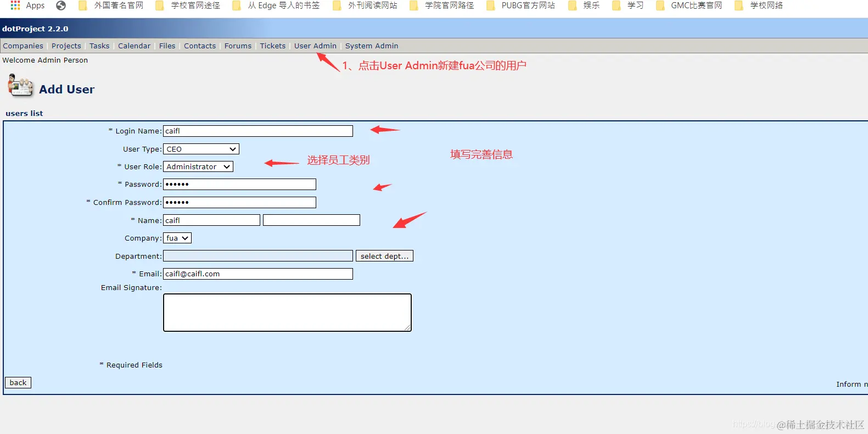Screen dimensions: 868x434
Task: Click into the Email field
Action: 258,274
